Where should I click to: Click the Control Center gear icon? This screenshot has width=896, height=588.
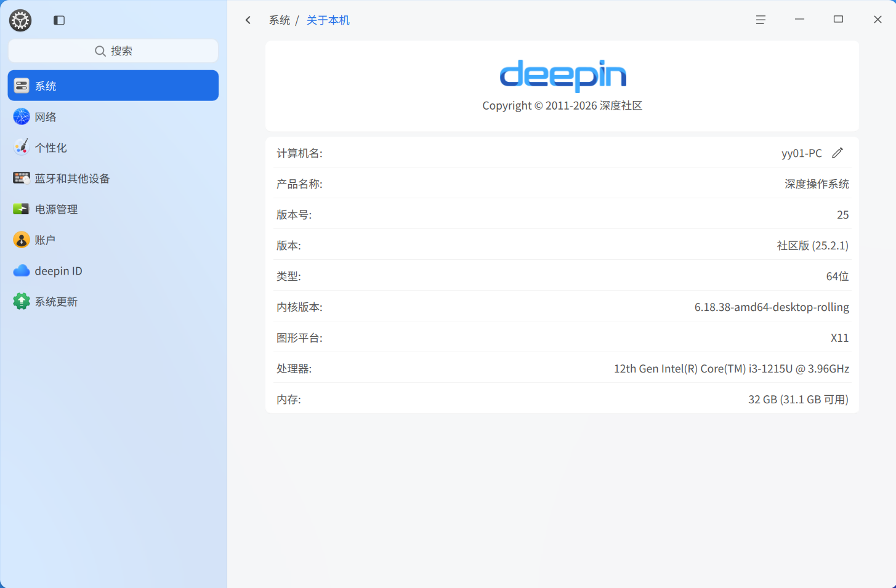pyautogui.click(x=20, y=20)
